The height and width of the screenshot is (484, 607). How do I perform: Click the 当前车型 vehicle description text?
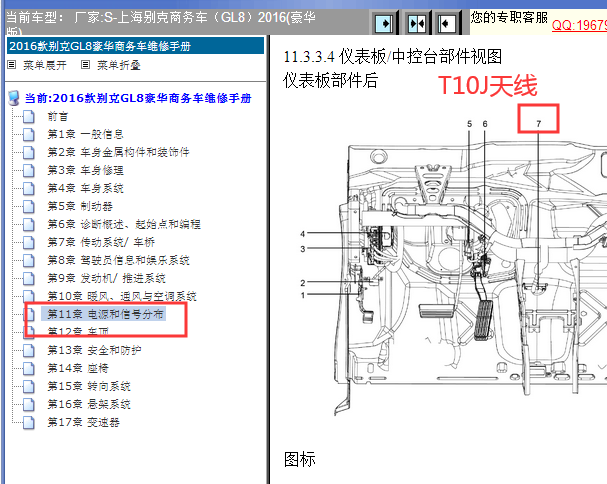(x=161, y=22)
